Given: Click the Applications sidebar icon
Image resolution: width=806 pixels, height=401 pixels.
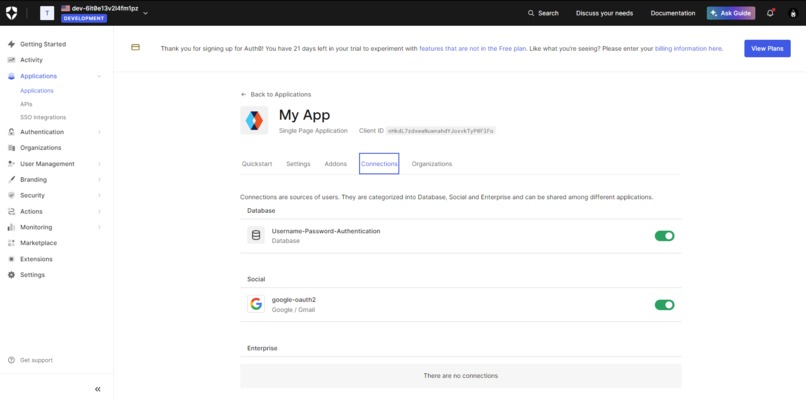Looking at the screenshot, I should tap(11, 76).
